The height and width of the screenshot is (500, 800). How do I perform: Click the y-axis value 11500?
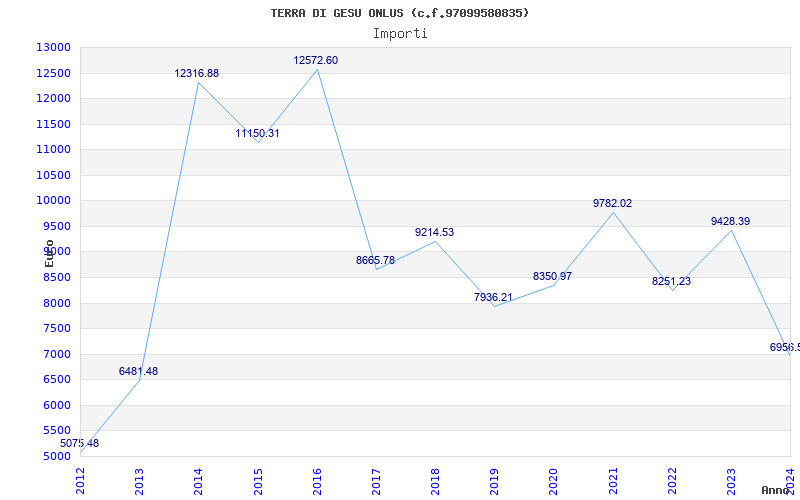(x=53, y=124)
